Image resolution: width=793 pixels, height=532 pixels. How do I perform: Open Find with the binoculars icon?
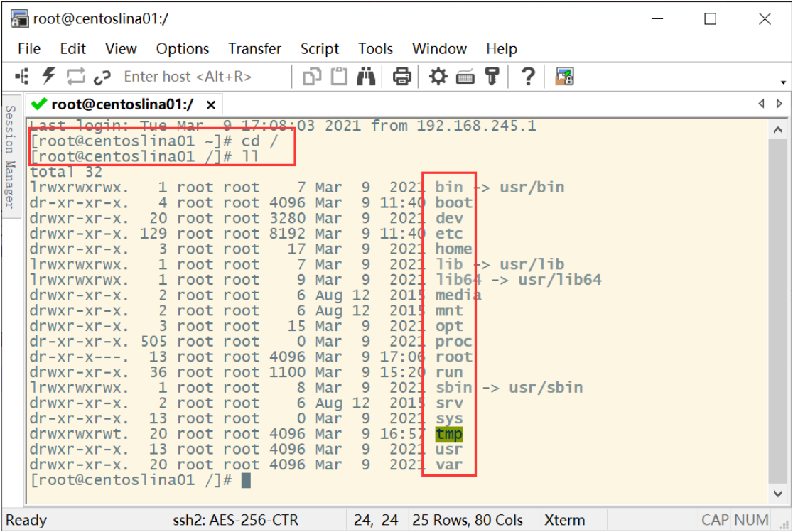(x=366, y=77)
